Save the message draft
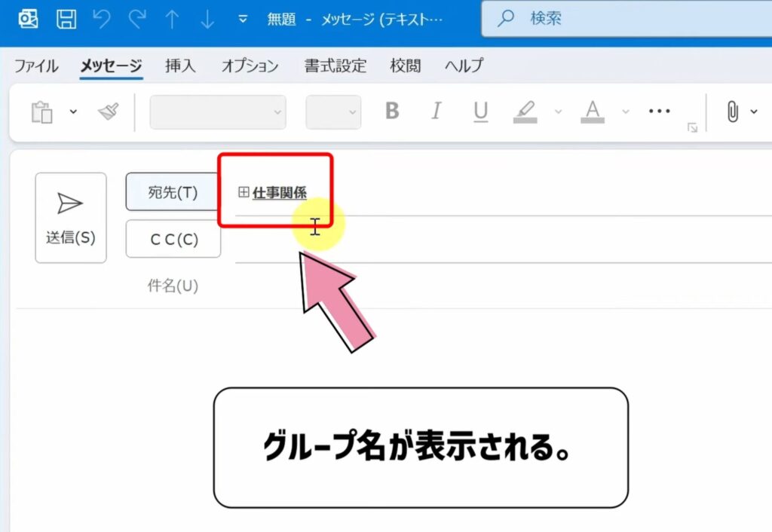 click(x=66, y=19)
